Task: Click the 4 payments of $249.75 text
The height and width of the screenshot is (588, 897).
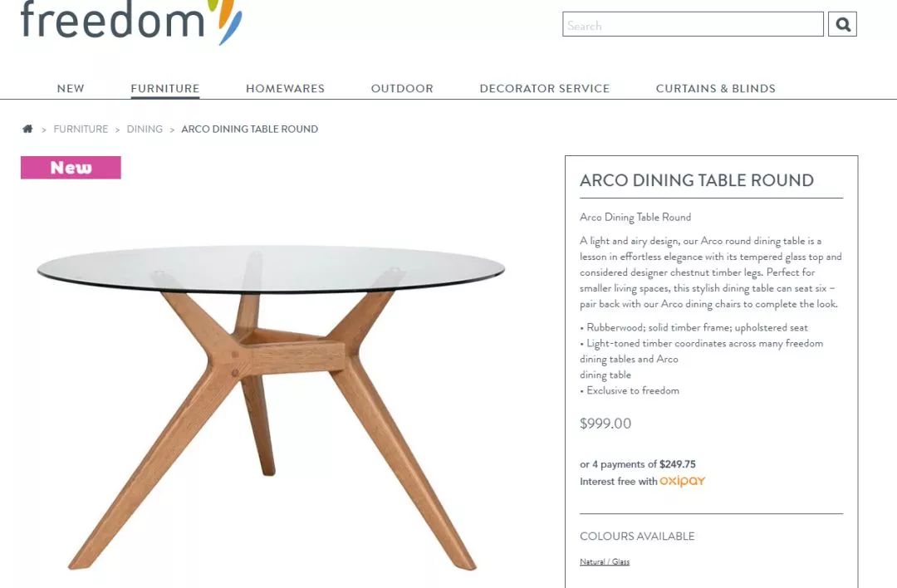Action: tap(644, 464)
